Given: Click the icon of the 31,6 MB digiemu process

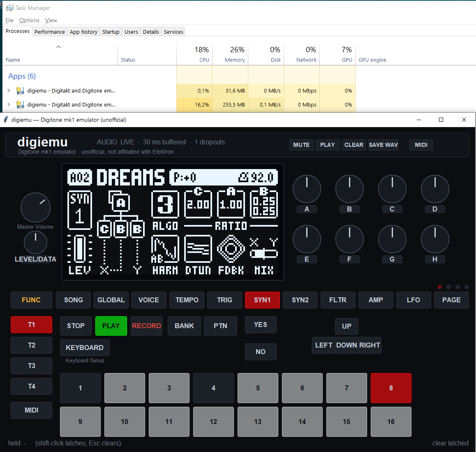Looking at the screenshot, I should coord(20,90).
